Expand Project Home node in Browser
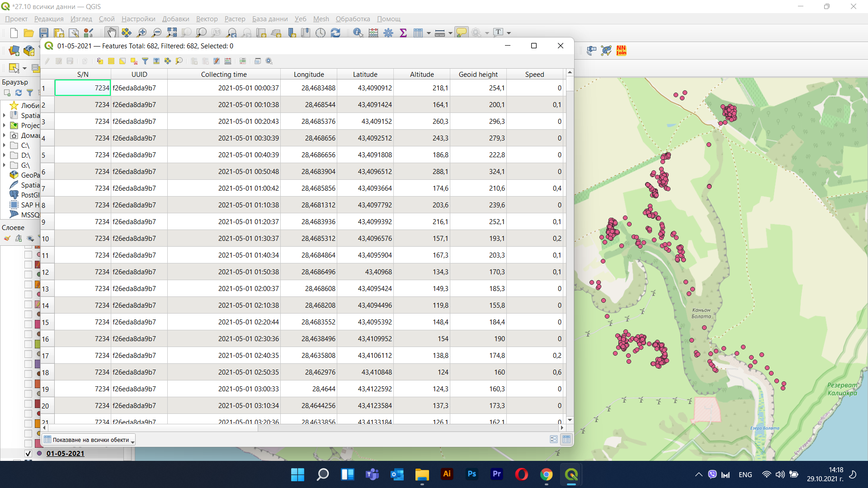Image resolution: width=868 pixels, height=488 pixels. pyautogui.click(x=4, y=125)
